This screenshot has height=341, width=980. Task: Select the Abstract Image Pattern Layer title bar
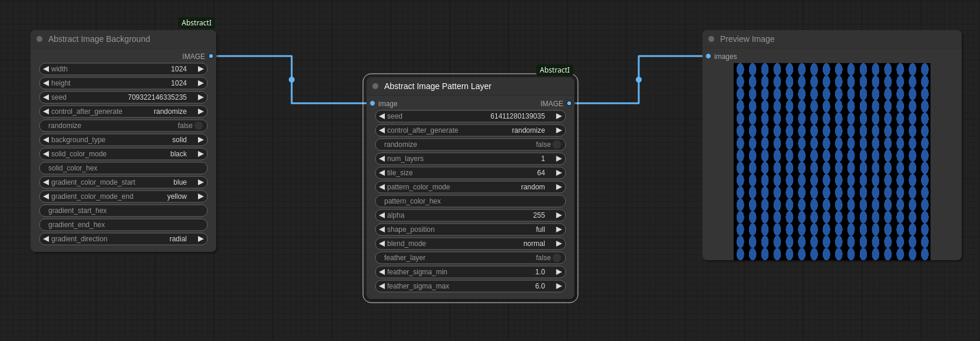[x=470, y=86]
